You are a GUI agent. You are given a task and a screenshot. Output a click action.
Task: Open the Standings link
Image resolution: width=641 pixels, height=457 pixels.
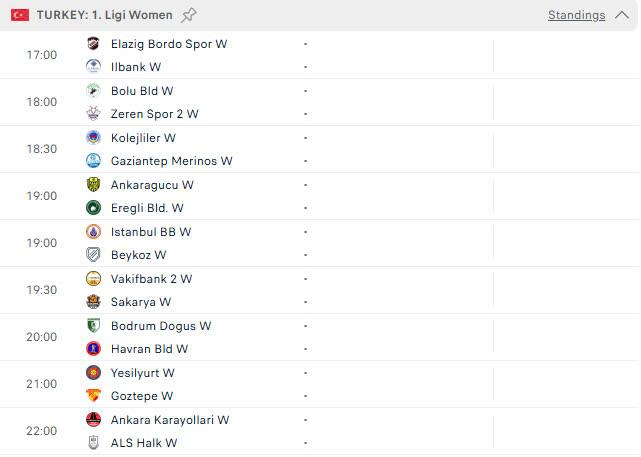click(576, 15)
